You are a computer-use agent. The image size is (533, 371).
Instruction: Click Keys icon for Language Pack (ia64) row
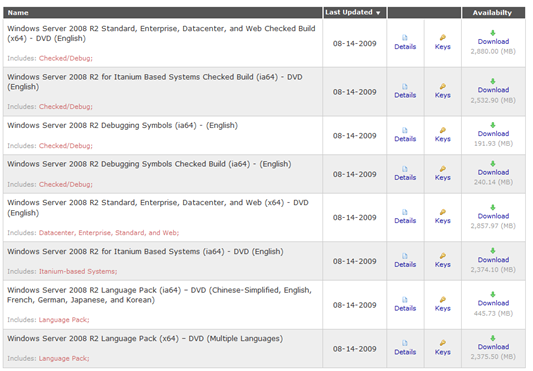(x=443, y=300)
